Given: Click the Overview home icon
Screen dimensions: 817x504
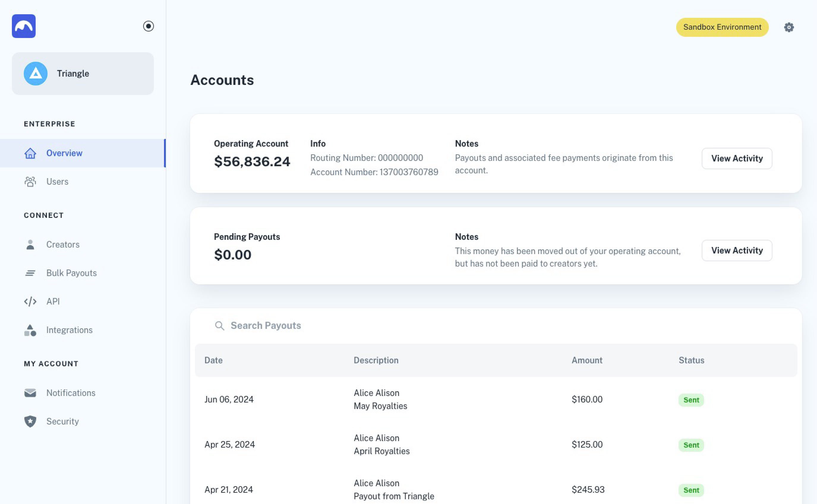Looking at the screenshot, I should pos(30,153).
